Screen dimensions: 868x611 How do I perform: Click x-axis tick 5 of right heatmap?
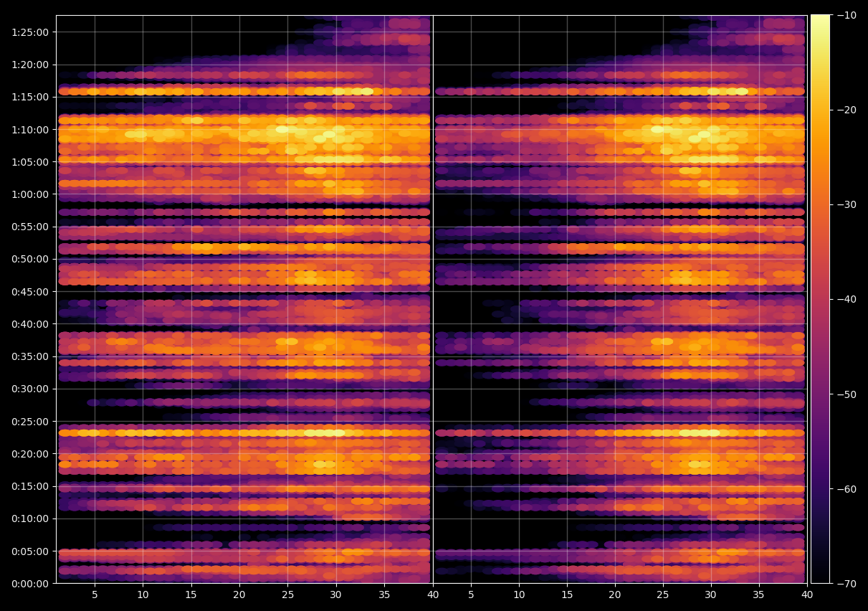pos(471,595)
